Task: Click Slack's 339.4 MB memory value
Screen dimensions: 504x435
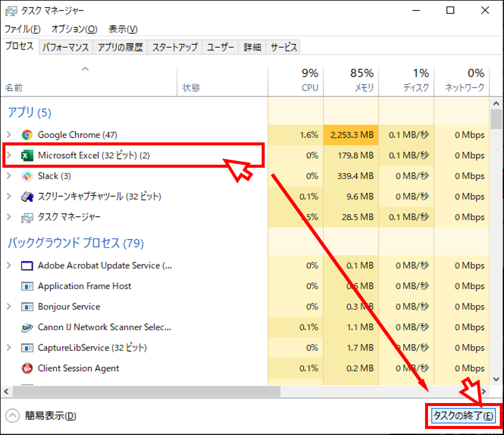Action: tap(356, 176)
